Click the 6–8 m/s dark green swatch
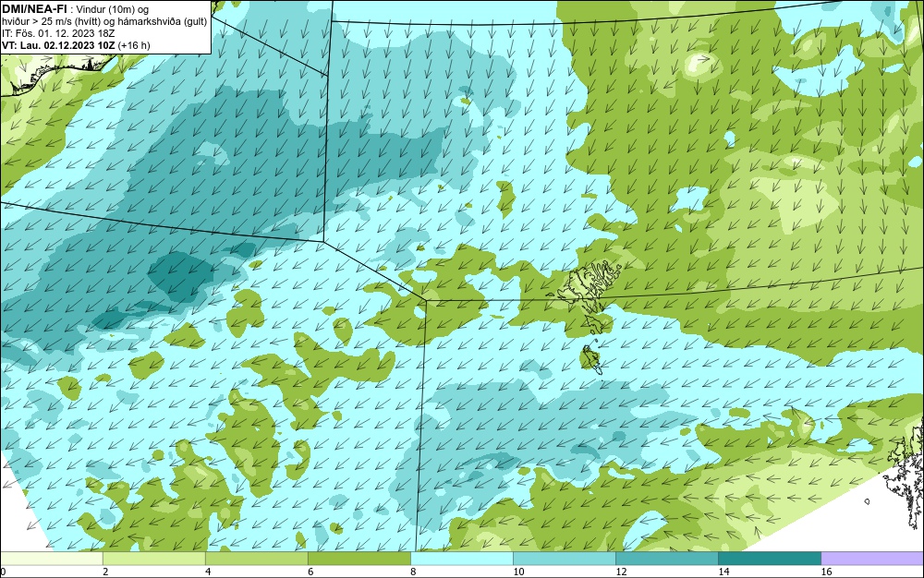Image resolution: width=924 pixels, height=578 pixels. 359,558
